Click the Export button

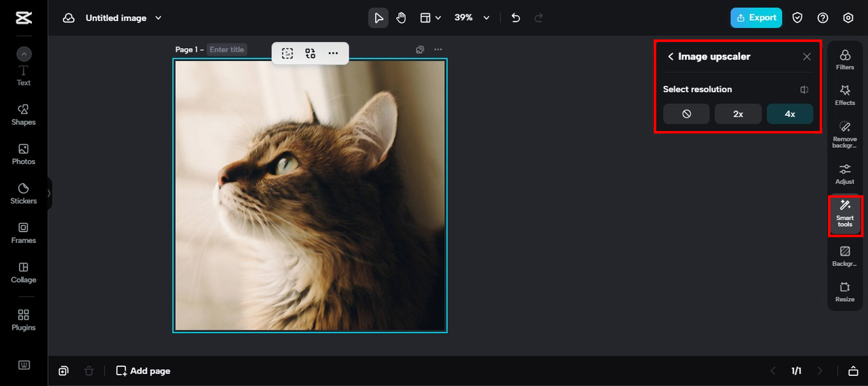(x=756, y=18)
